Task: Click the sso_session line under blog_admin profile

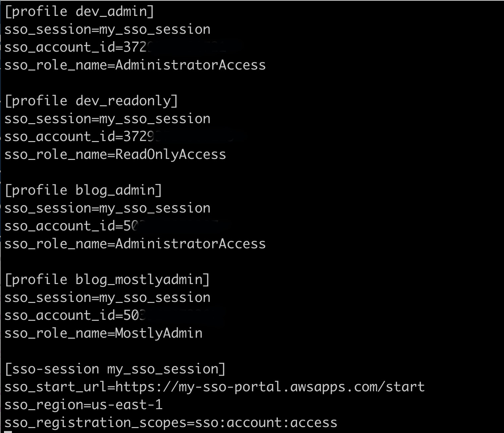Action: pyautogui.click(x=107, y=208)
